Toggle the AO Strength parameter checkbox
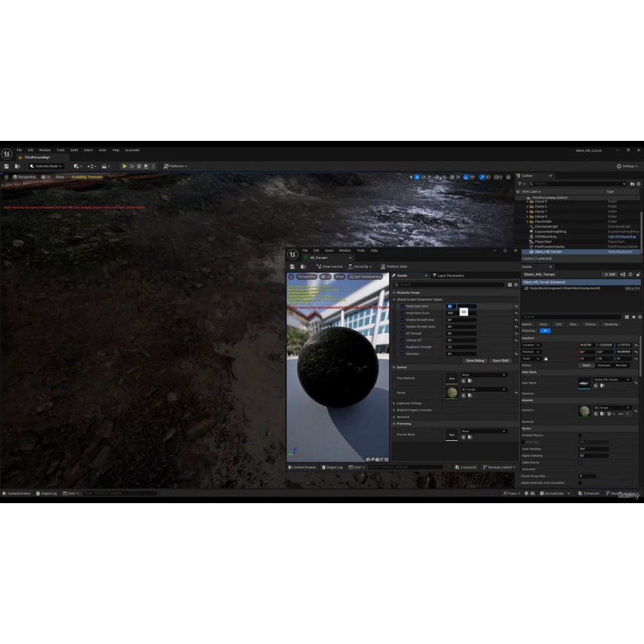This screenshot has height=644, width=644. 402,333
